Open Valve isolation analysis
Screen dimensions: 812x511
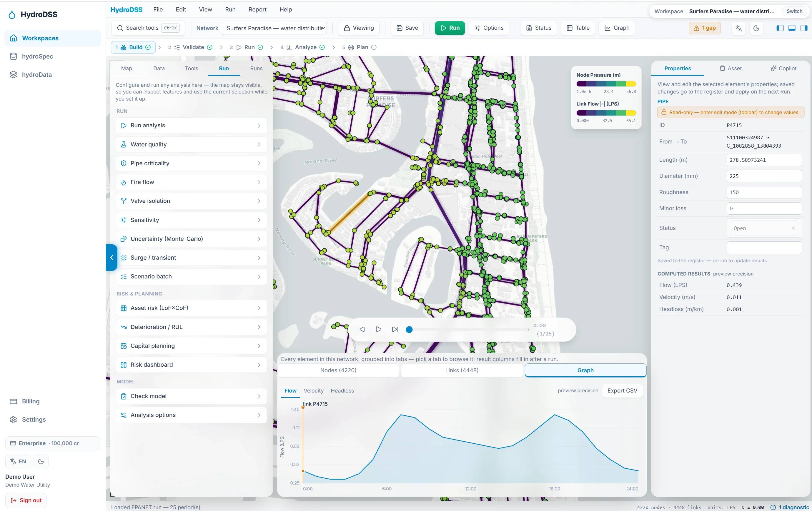point(191,201)
